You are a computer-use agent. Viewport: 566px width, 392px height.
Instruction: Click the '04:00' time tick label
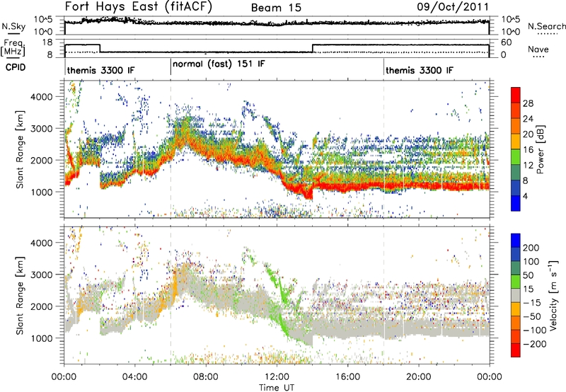135,377
